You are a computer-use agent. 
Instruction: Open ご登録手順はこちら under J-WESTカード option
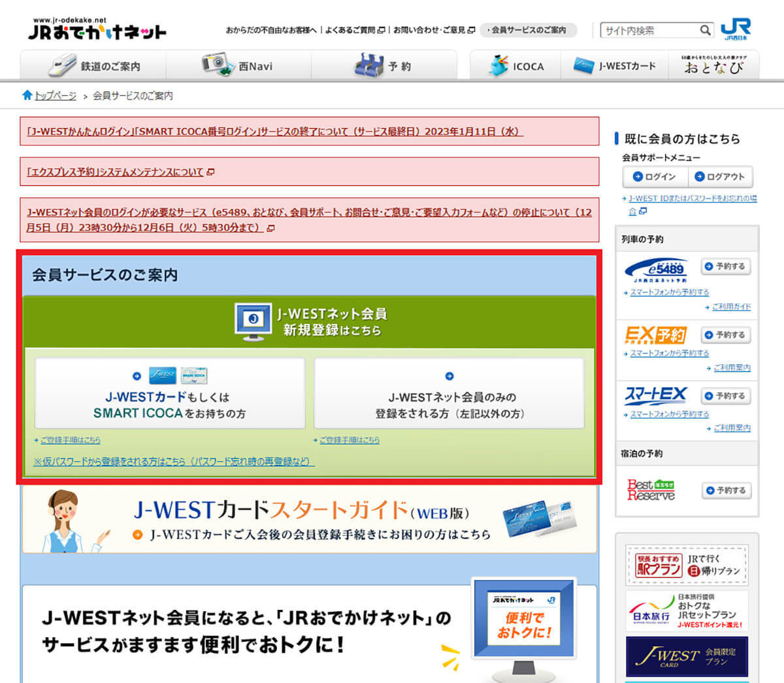[x=70, y=440]
